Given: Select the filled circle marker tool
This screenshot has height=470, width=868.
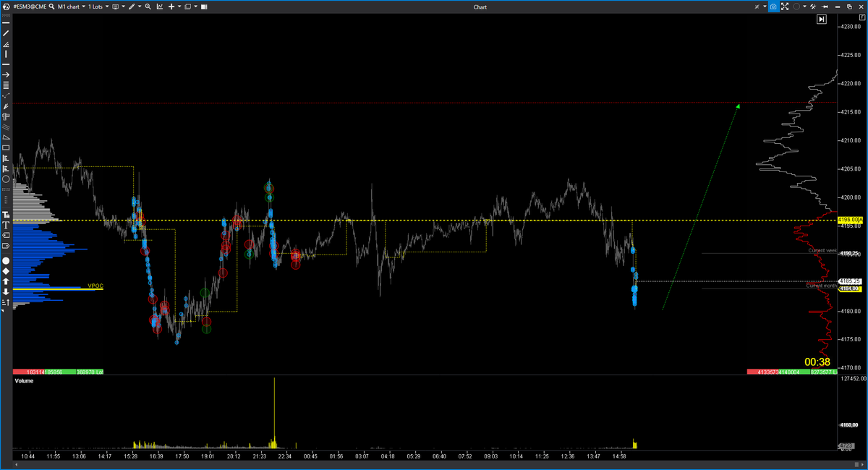Looking at the screenshot, I should [x=6, y=260].
